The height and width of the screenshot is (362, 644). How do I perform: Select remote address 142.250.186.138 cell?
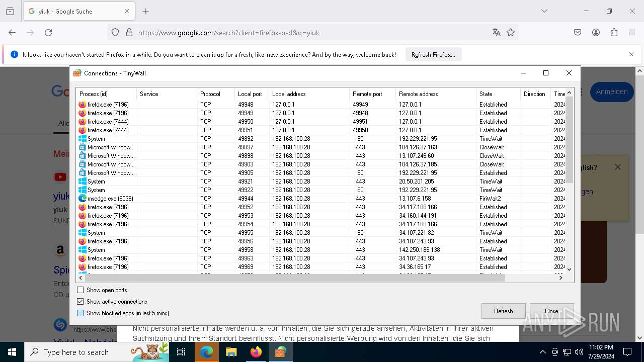tap(420, 250)
